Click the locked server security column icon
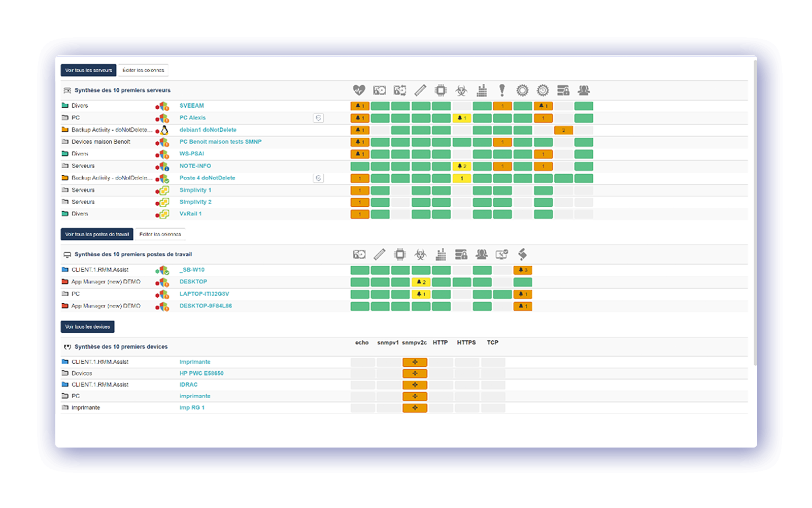 563,90
